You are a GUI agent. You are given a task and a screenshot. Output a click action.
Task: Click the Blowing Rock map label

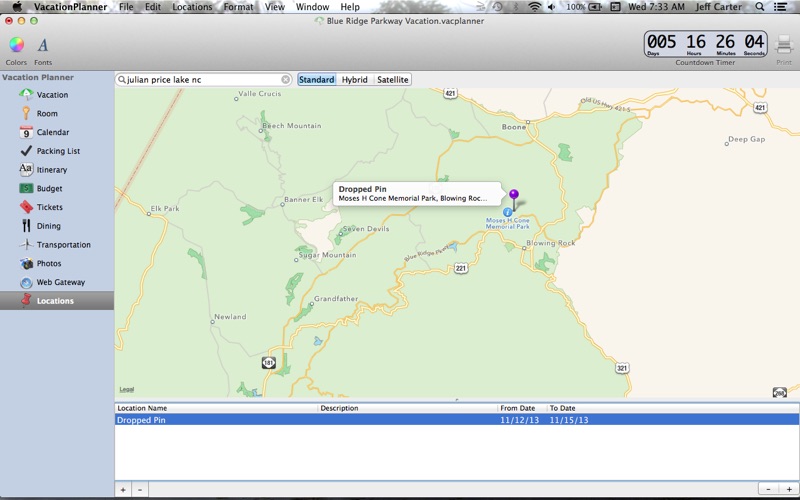coord(551,243)
